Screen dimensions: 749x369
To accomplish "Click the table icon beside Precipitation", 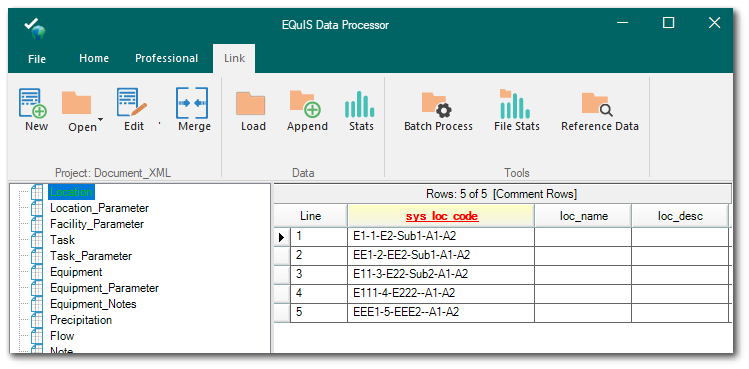I will tap(37, 320).
